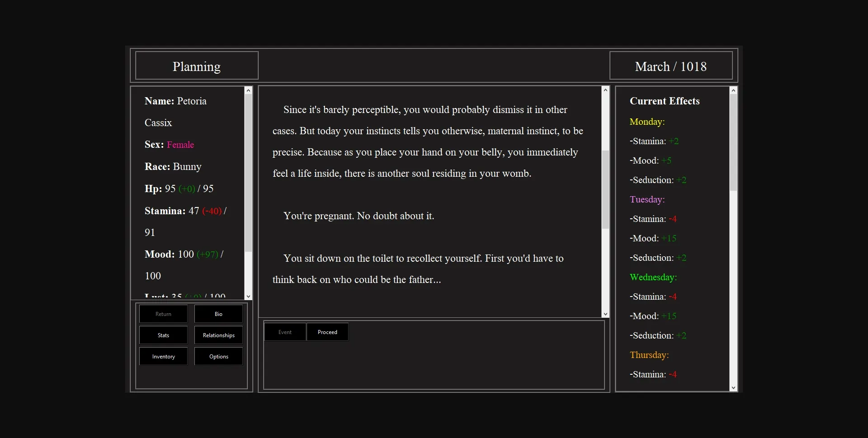The image size is (868, 438).
Task: Open the Inventory
Action: tap(163, 356)
